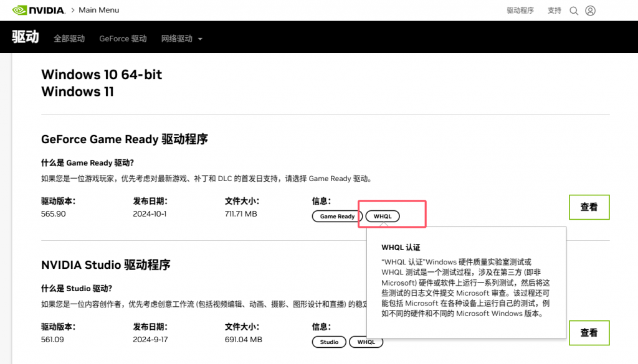Click the user account icon
Screen dimensions: 638x364
pyautogui.click(x=591, y=11)
